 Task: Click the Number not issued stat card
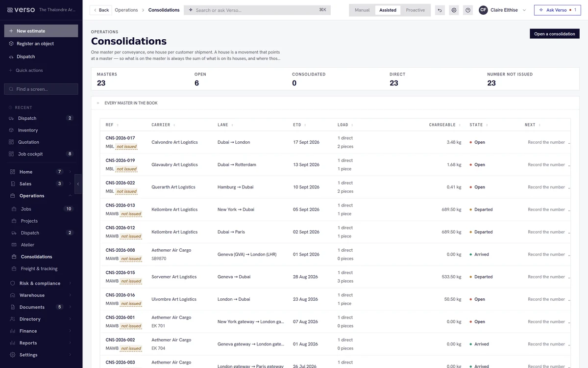(530, 79)
